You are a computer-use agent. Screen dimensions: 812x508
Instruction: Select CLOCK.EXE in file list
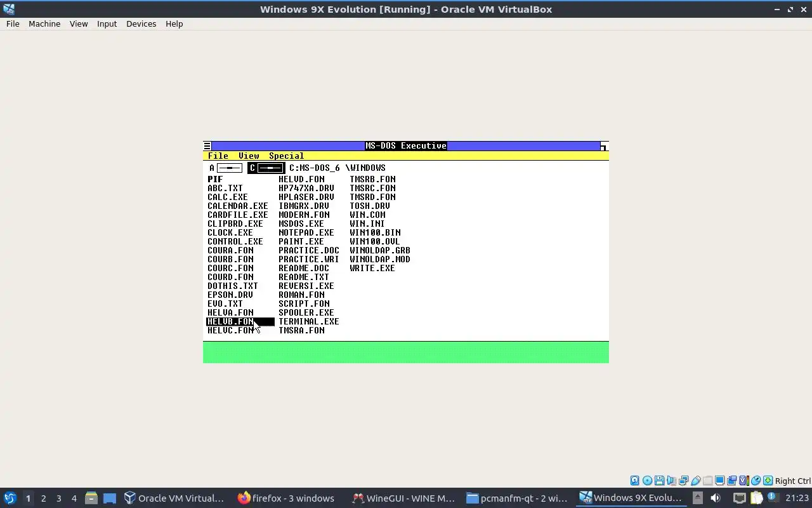230,233
